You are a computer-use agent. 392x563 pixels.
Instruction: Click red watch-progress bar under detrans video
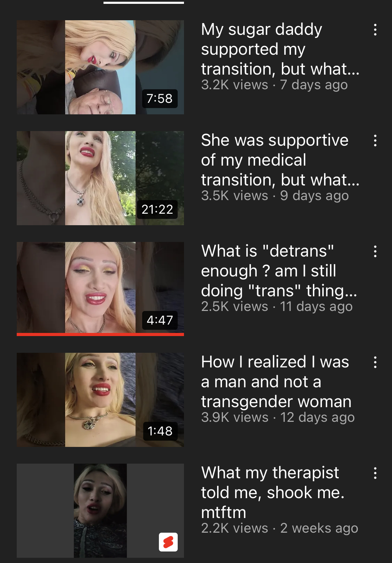[x=100, y=334]
